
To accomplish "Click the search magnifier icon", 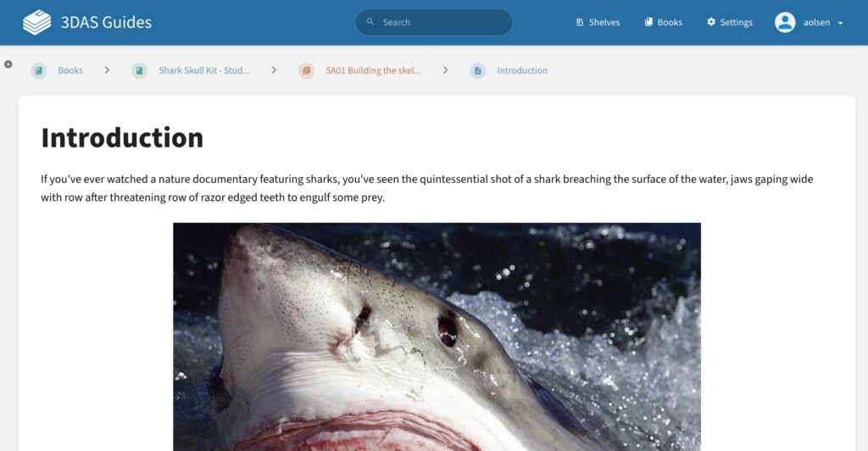I will pyautogui.click(x=370, y=21).
